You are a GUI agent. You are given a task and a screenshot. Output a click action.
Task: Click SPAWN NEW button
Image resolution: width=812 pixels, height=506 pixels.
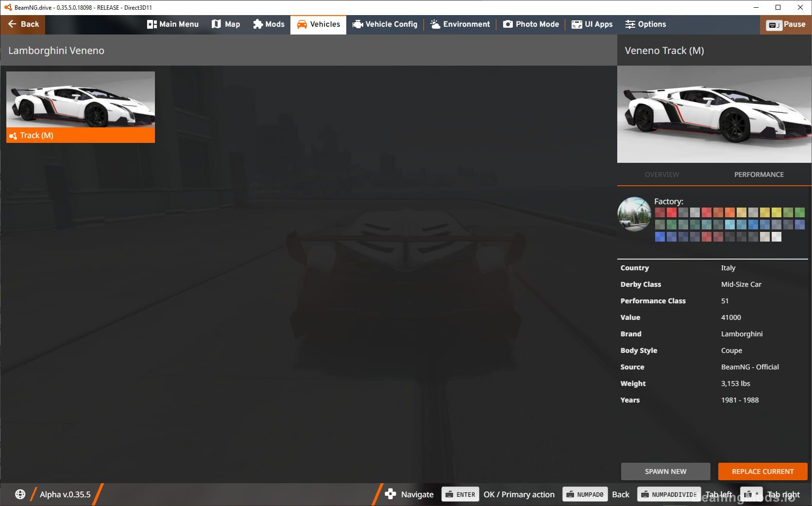click(665, 471)
